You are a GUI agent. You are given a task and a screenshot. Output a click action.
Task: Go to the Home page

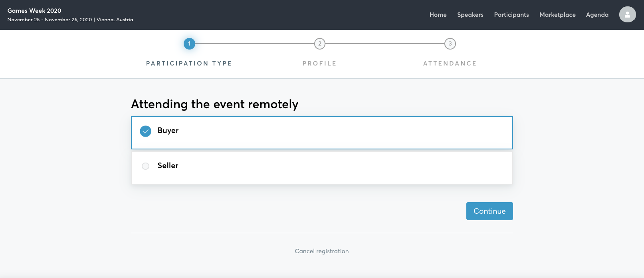click(x=438, y=15)
